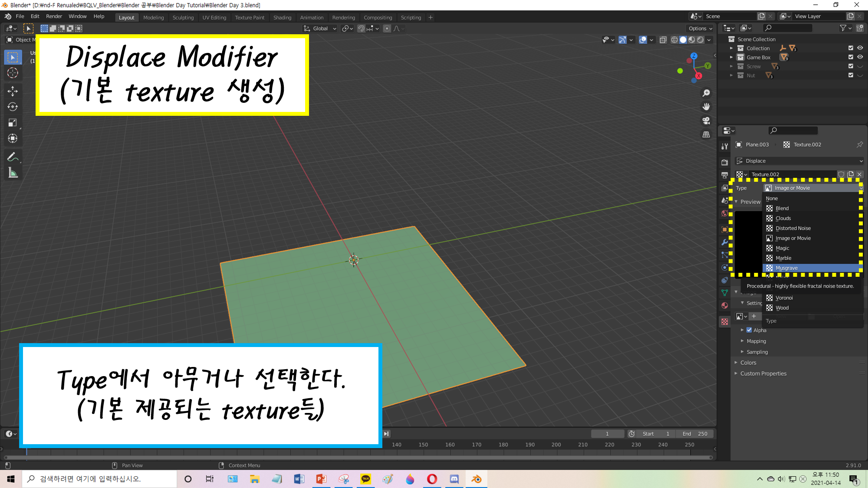Open PowerPoint from the Windows taskbar

click(x=321, y=479)
